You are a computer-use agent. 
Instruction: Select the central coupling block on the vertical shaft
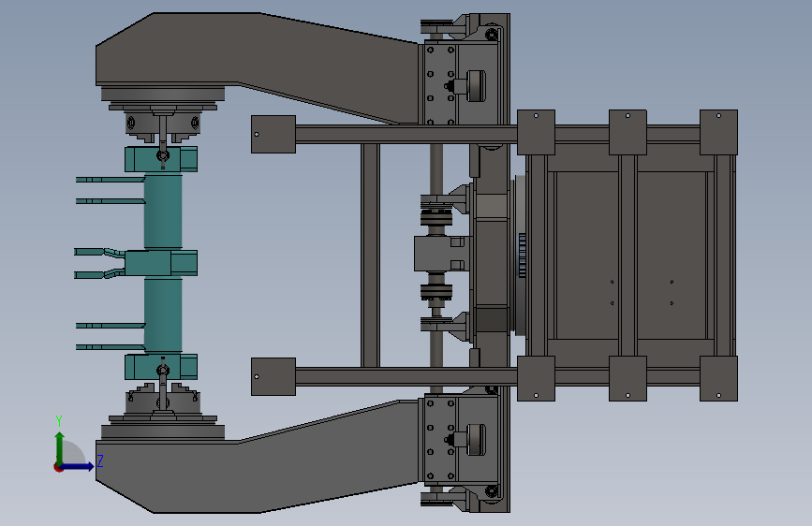tap(438, 254)
